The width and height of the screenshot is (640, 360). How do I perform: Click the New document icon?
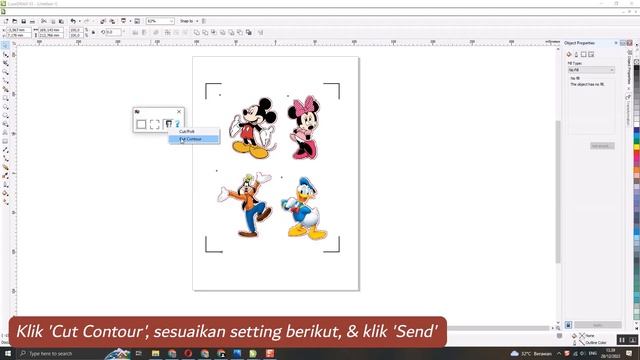coord(6,21)
